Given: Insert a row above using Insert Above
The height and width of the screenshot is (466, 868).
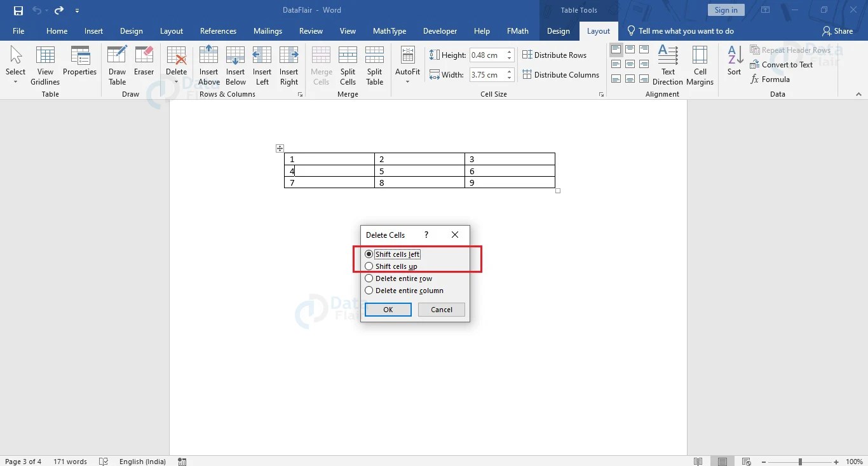Looking at the screenshot, I should click(208, 65).
